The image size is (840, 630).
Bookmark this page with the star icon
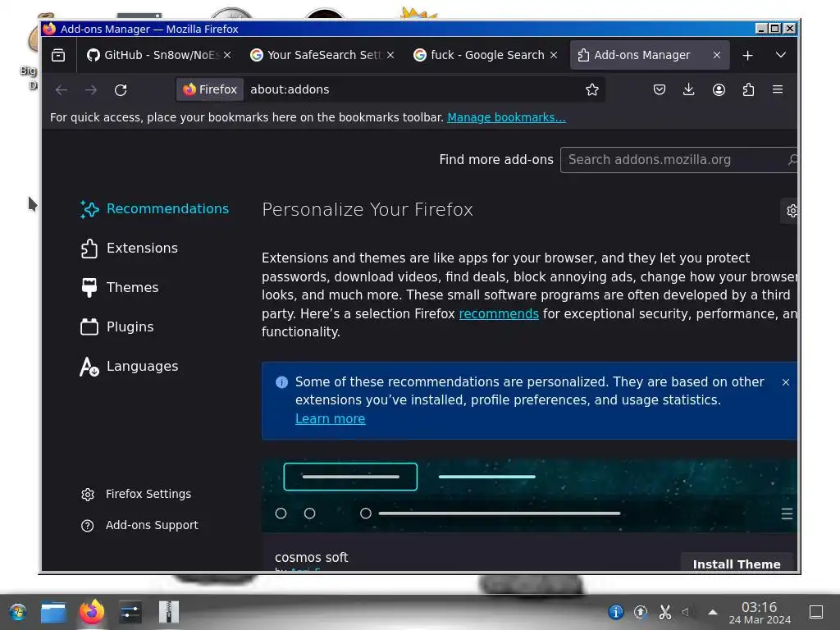592,89
